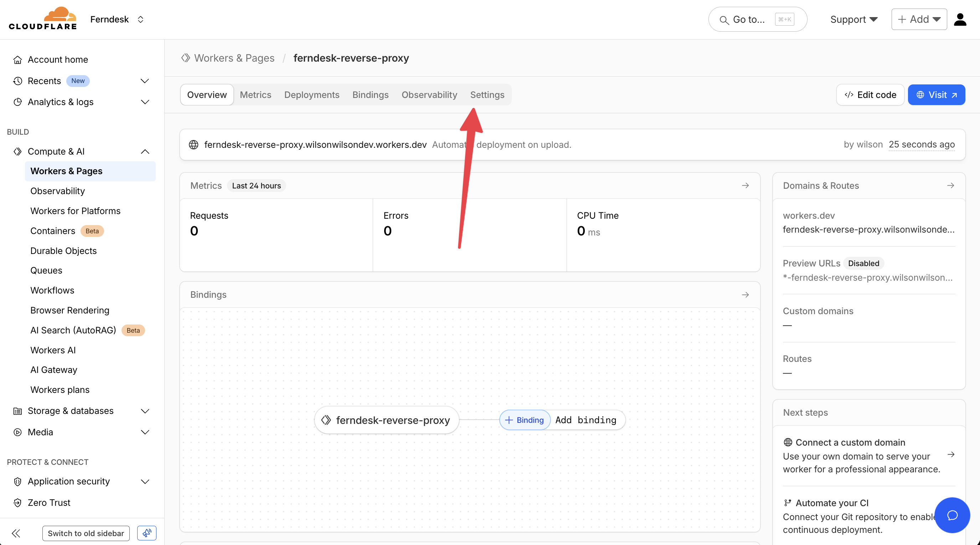This screenshot has height=545, width=980.
Task: Open the Deployments tab
Action: (x=311, y=95)
